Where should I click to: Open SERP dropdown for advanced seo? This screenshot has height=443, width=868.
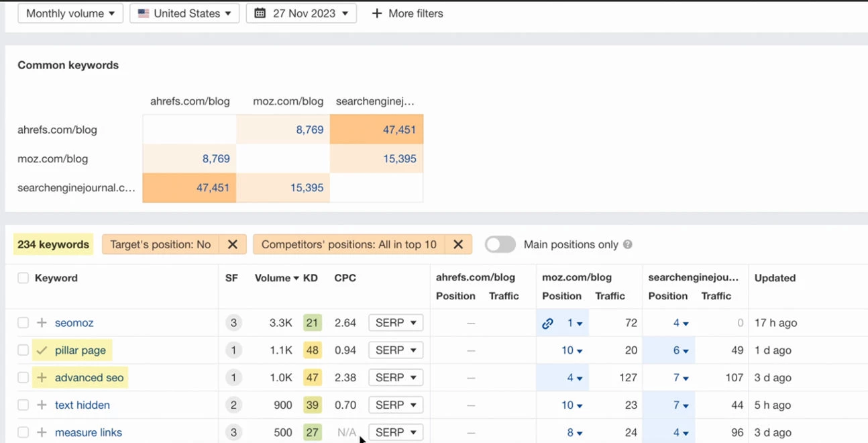coord(396,378)
